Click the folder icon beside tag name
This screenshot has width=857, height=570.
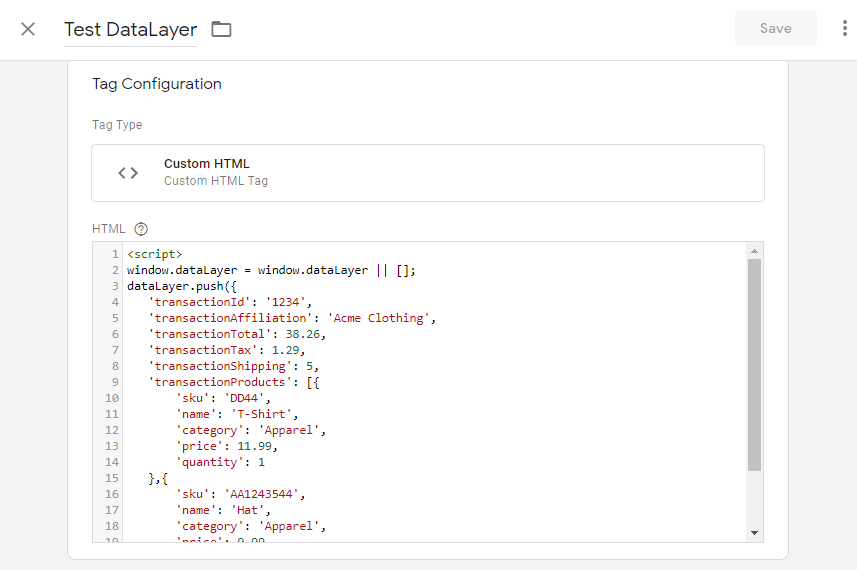pyautogui.click(x=221, y=29)
